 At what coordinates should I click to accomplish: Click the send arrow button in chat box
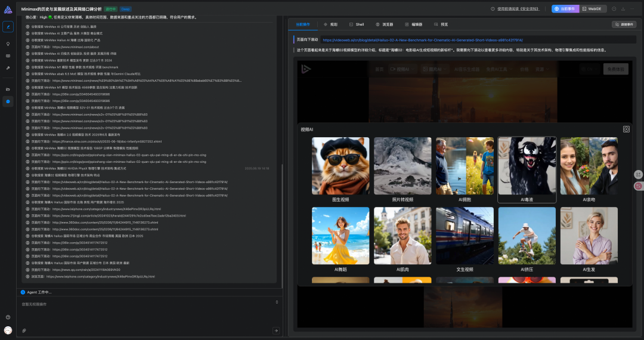click(x=275, y=330)
